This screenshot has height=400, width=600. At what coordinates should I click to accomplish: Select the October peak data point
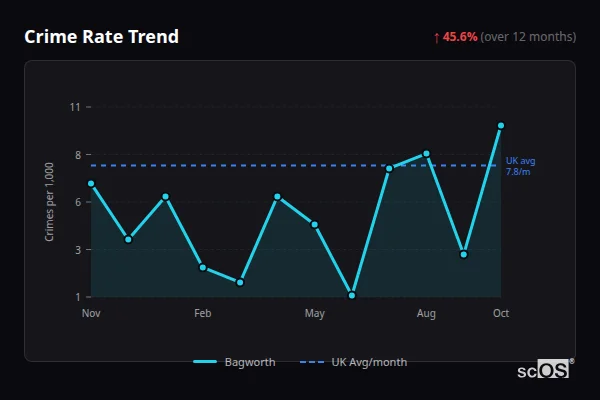click(x=501, y=126)
